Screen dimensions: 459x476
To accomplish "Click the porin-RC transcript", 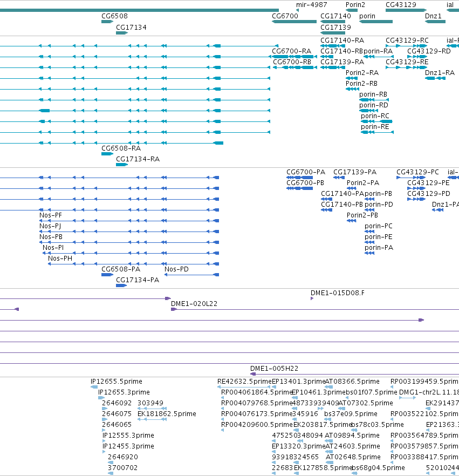I will (x=376, y=121).
